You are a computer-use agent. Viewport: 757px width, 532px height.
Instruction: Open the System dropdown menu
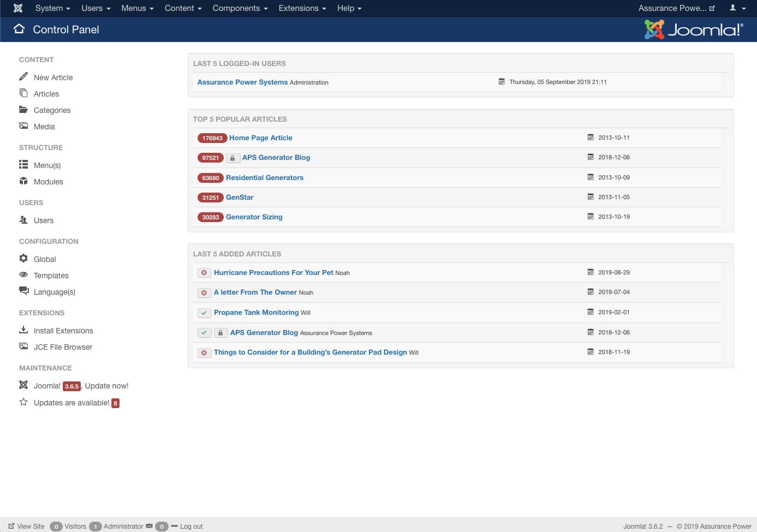tap(52, 8)
